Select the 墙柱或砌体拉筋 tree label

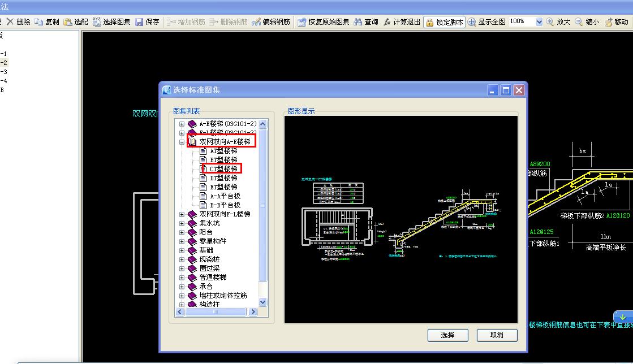[223, 296]
